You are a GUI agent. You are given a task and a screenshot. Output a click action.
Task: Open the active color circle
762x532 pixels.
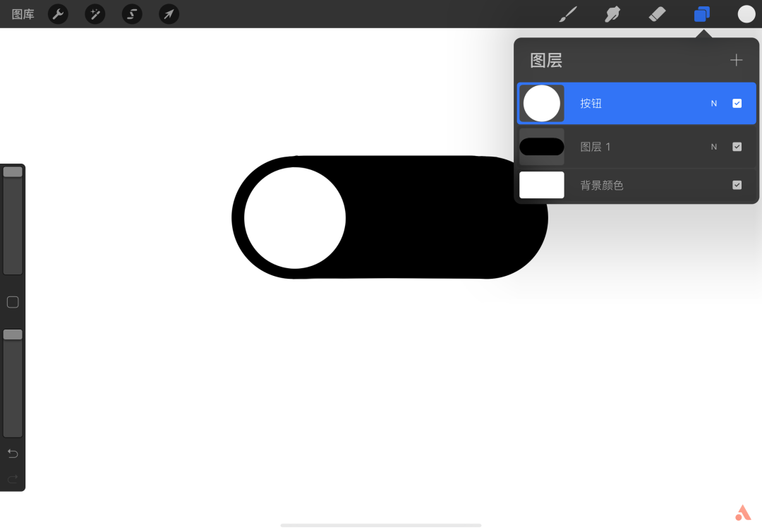(x=746, y=14)
